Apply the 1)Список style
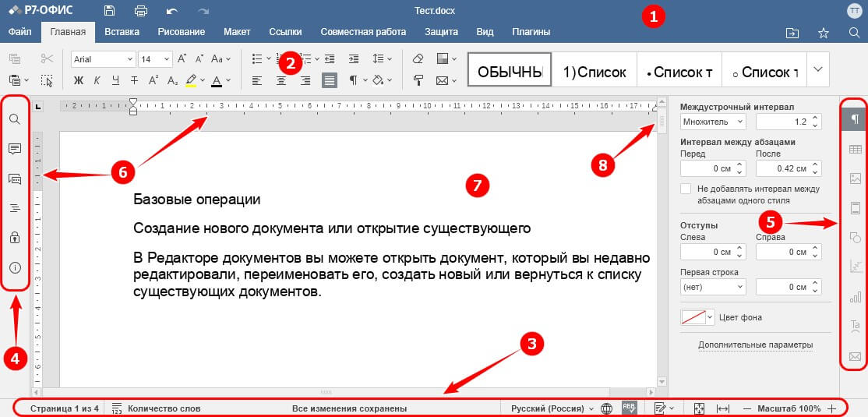868x417 pixels. tap(595, 70)
